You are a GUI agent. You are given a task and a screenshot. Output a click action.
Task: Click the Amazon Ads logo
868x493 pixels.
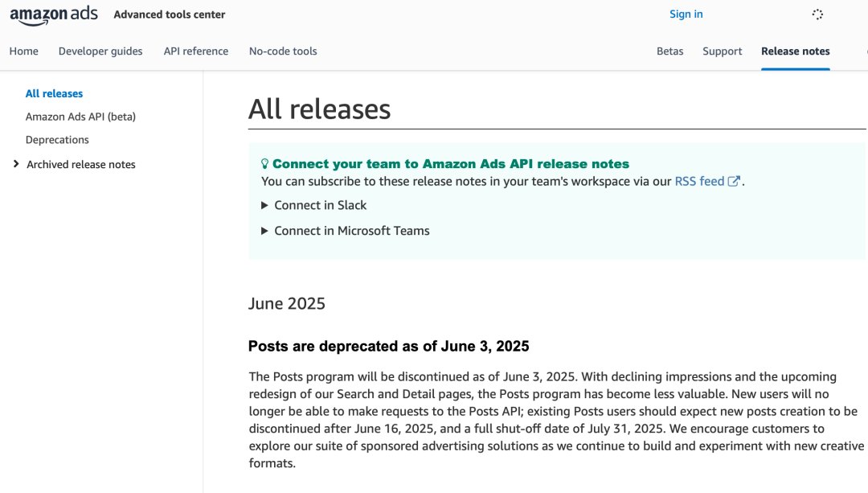point(53,15)
